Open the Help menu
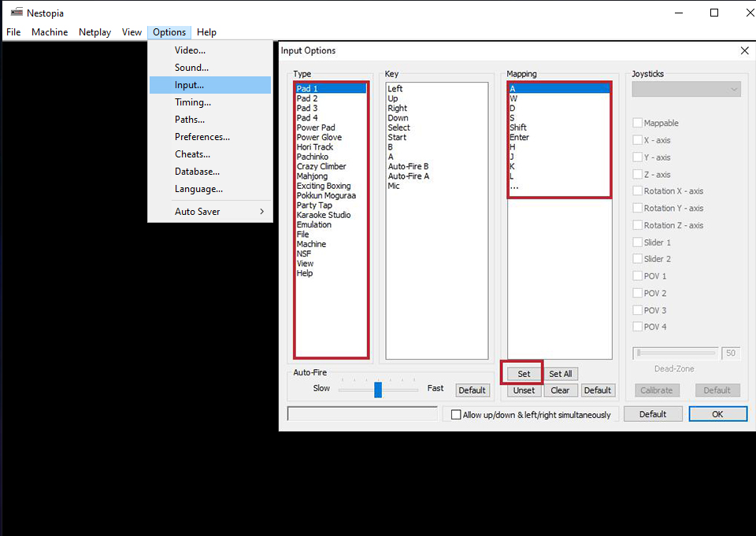The height and width of the screenshot is (536, 756). [x=206, y=32]
